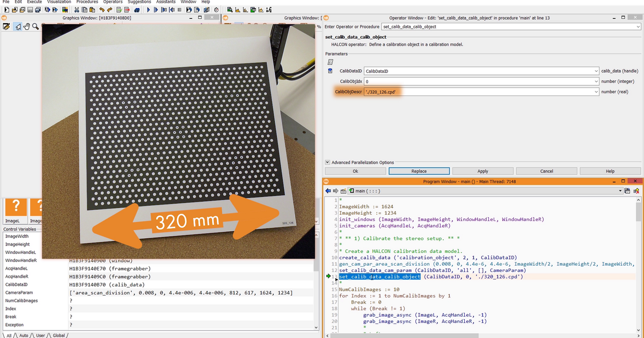Viewport: 644px width, 338px height.
Task: Click the Save Program disk icon
Action: tap(30, 10)
